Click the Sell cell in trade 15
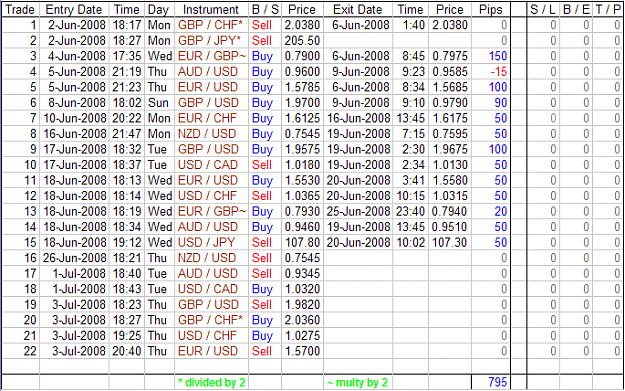Image resolution: width=625 pixels, height=391 pixels. [262, 243]
